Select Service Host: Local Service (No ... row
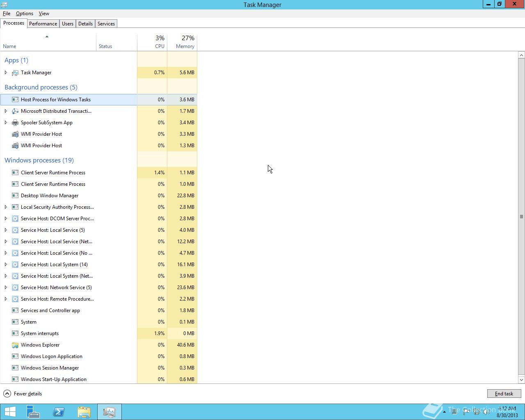525x420 pixels. (99, 253)
